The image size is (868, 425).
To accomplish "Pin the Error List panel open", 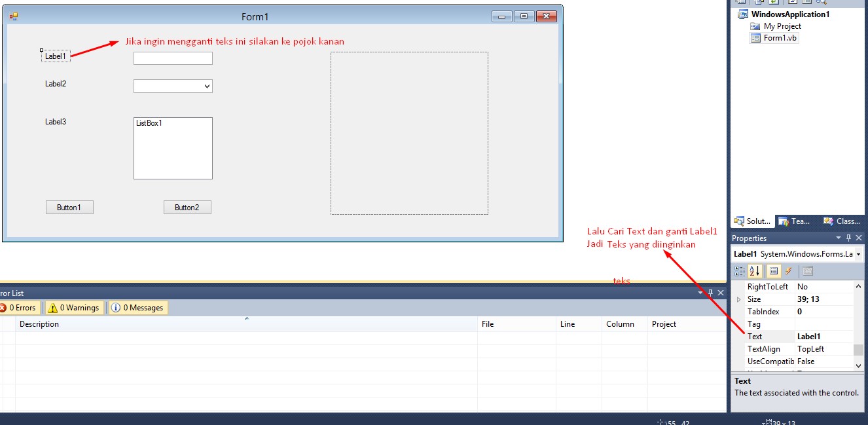I will point(710,292).
